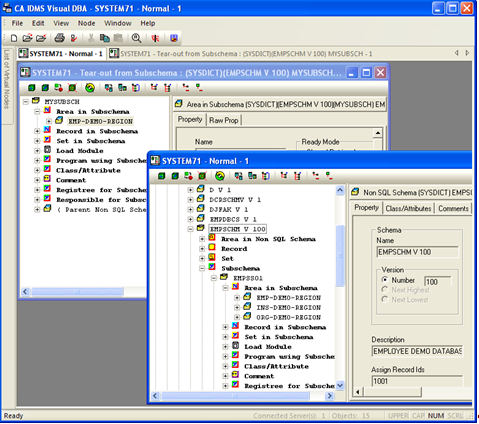479x424 pixels.
Task: Click the Load Module node icon in MYSUBSCH tree
Action: click(x=47, y=150)
